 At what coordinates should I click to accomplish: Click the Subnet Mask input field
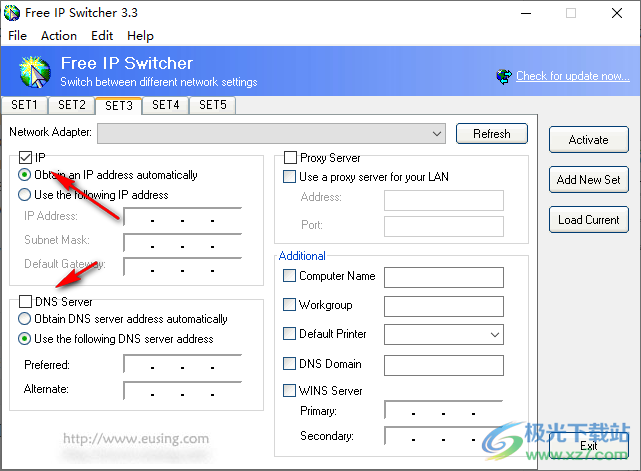click(x=183, y=243)
